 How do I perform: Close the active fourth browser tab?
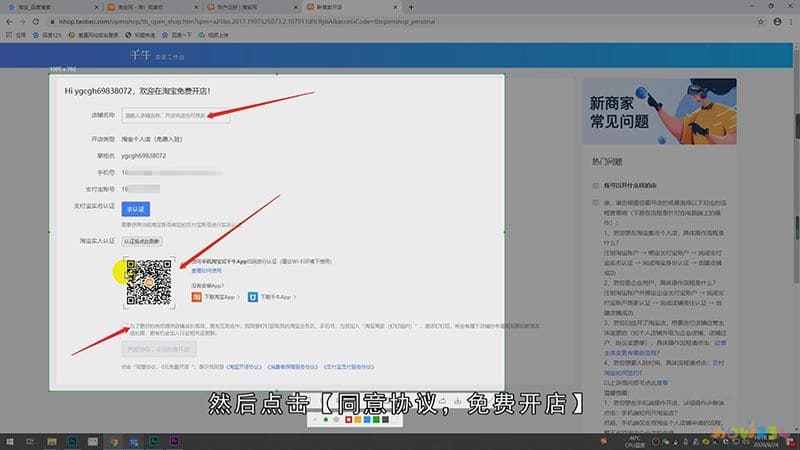(x=395, y=7)
